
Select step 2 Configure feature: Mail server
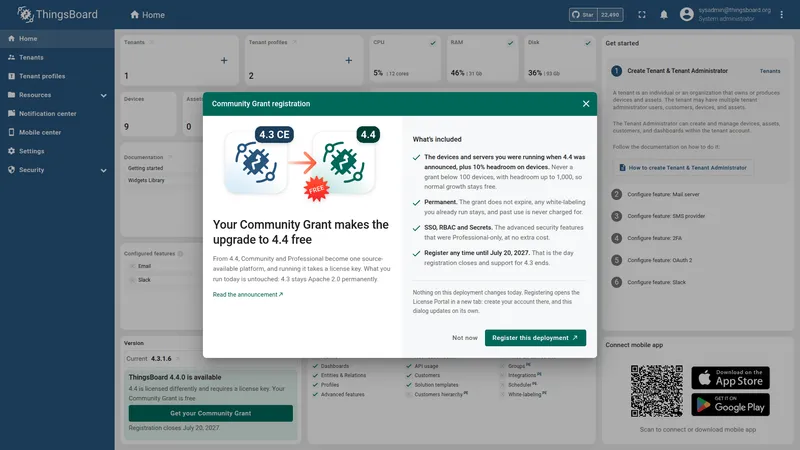(663, 194)
